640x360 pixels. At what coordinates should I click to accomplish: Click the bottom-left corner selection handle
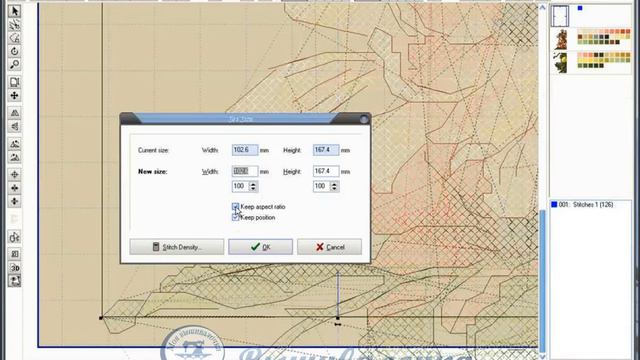(x=101, y=318)
